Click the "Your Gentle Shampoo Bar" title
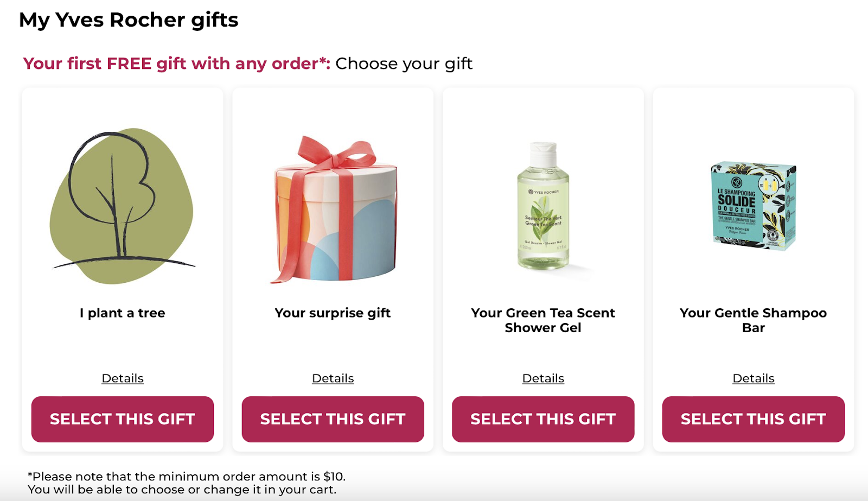This screenshot has width=868, height=501. coord(754,320)
